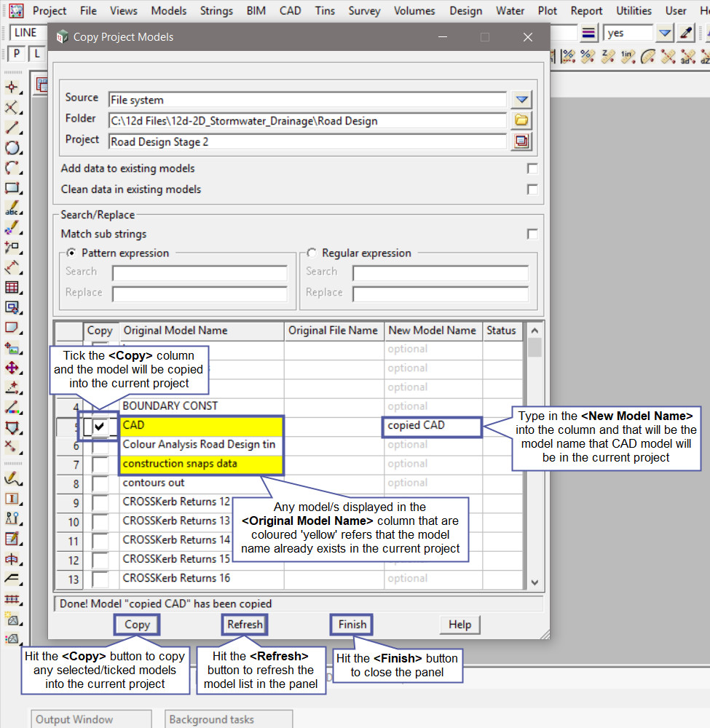Open the dropdown arrow next to 'yes' field

(665, 33)
